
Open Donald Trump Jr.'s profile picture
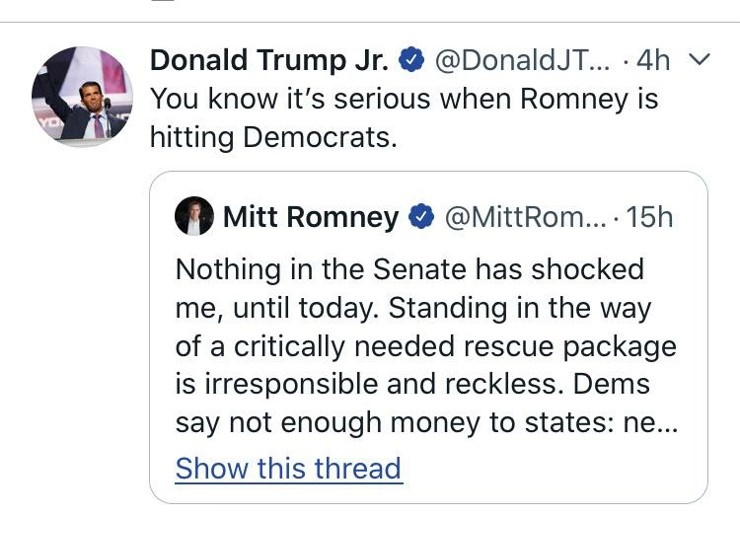[82, 96]
